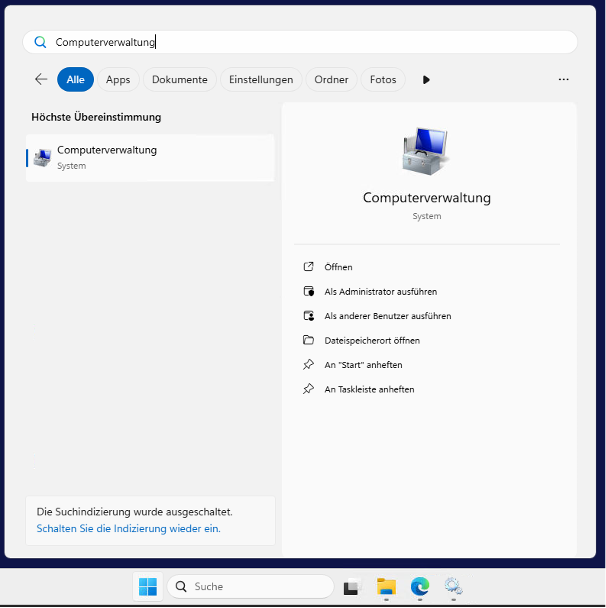Viewport: 606px width, 608px height.
Task: Click the Höchste Übereinstimmung heading
Action: (96, 117)
